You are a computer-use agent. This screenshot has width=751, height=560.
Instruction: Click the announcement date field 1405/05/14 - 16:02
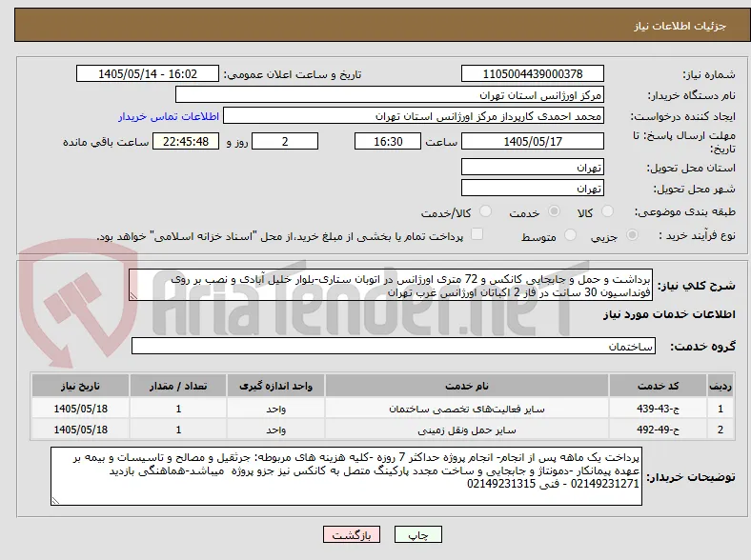click(148, 73)
